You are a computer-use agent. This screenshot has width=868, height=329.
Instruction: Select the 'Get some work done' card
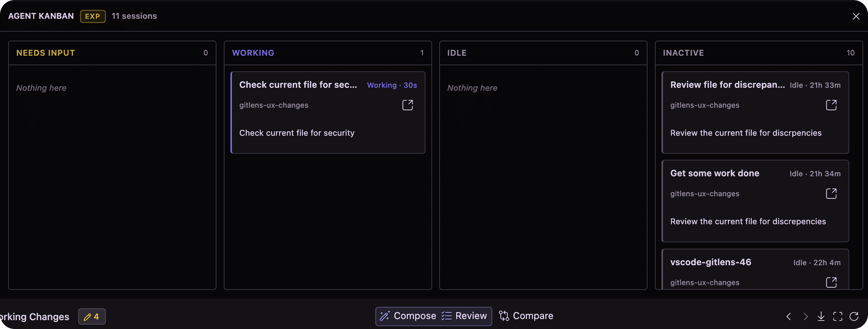coord(755,201)
